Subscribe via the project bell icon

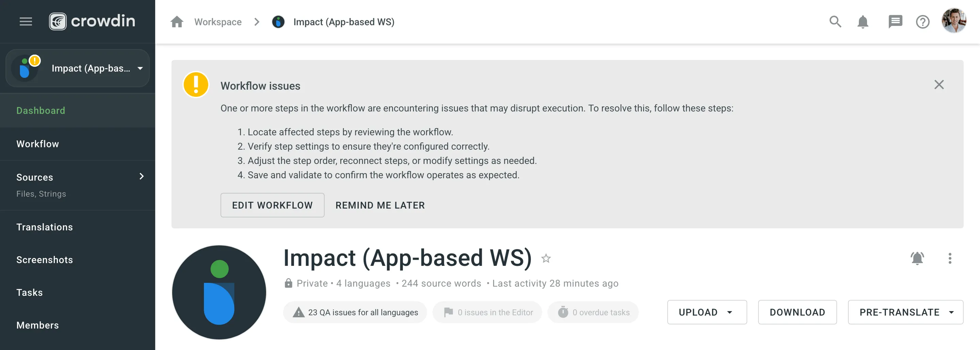917,258
